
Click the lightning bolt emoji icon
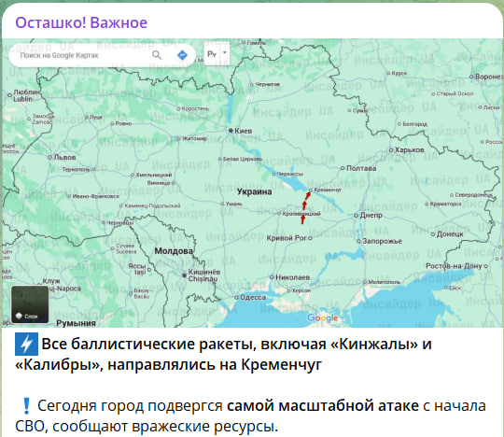pos(26,344)
